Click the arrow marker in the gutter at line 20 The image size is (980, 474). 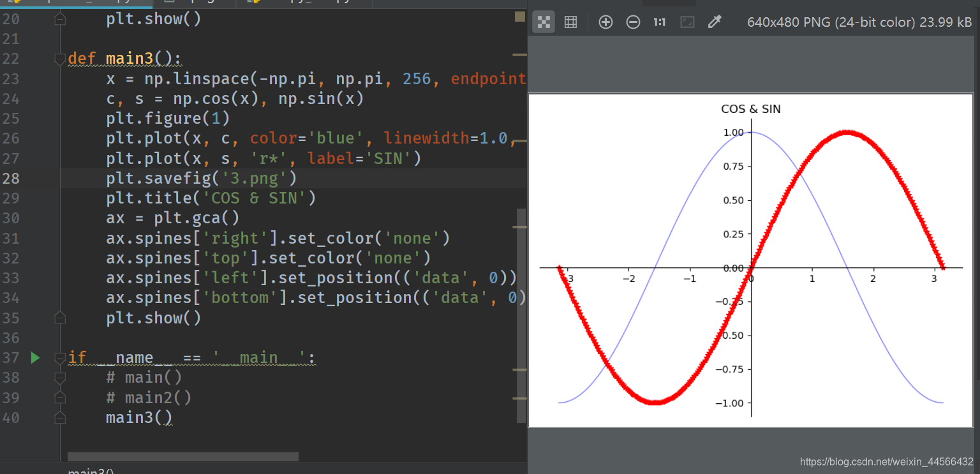[x=59, y=19]
